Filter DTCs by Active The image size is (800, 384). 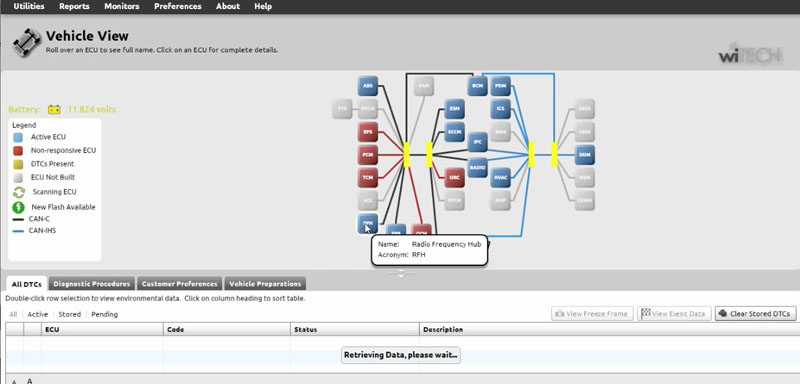click(x=38, y=314)
